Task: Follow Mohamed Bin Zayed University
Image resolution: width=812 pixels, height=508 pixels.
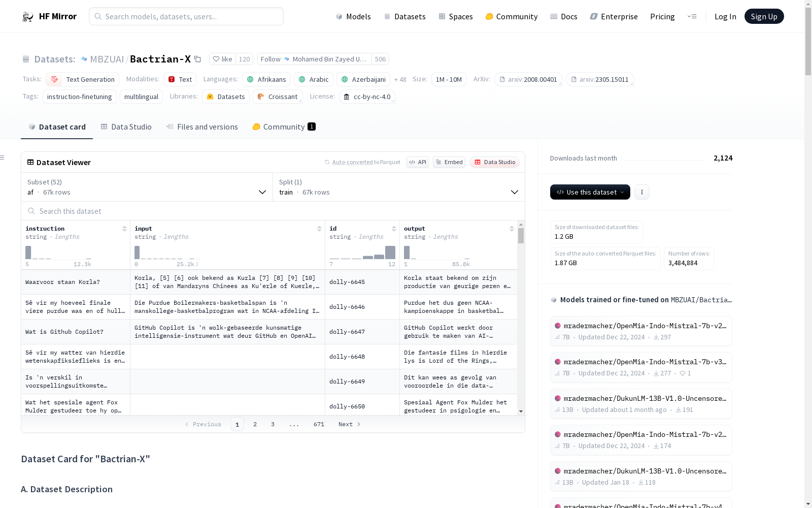Action: (315, 59)
